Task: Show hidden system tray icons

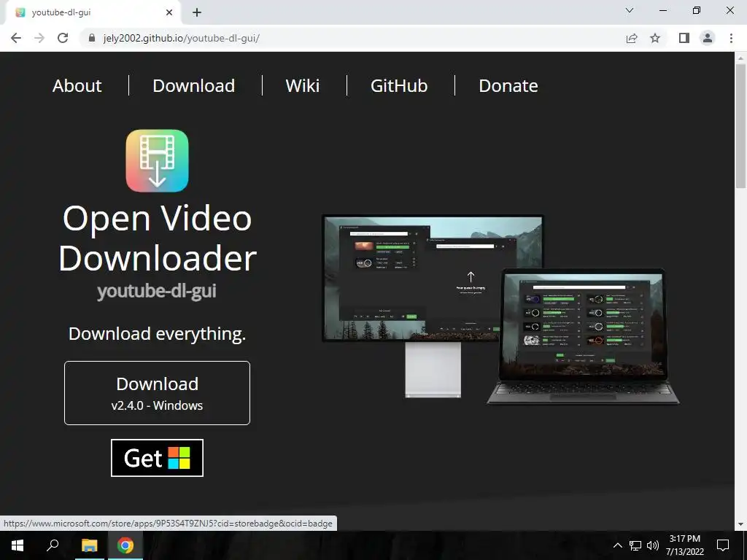Action: pyautogui.click(x=617, y=545)
